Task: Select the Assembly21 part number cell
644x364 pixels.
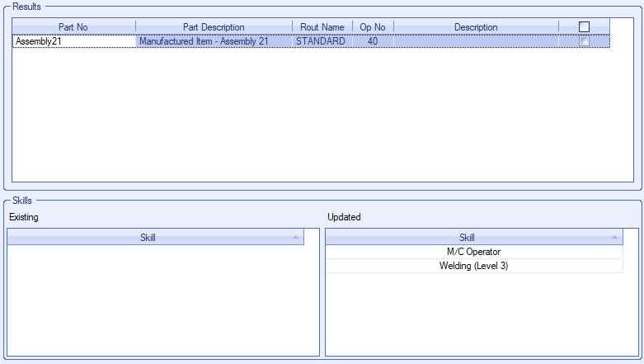Action: [73, 40]
